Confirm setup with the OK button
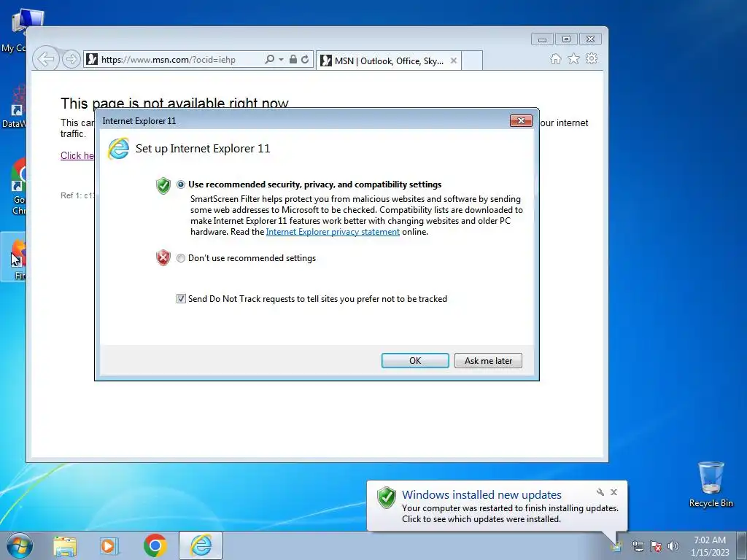Screen dimensions: 747x560 click(x=415, y=360)
